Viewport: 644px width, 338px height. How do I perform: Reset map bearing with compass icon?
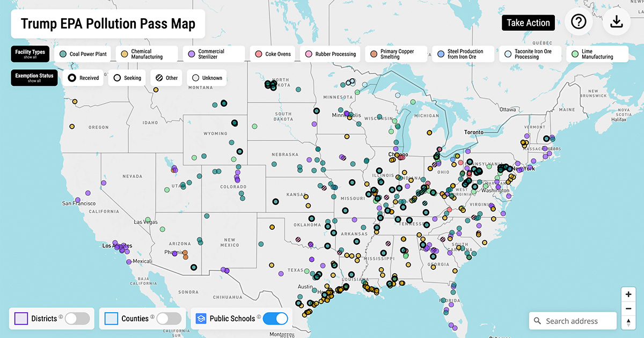coord(628,322)
